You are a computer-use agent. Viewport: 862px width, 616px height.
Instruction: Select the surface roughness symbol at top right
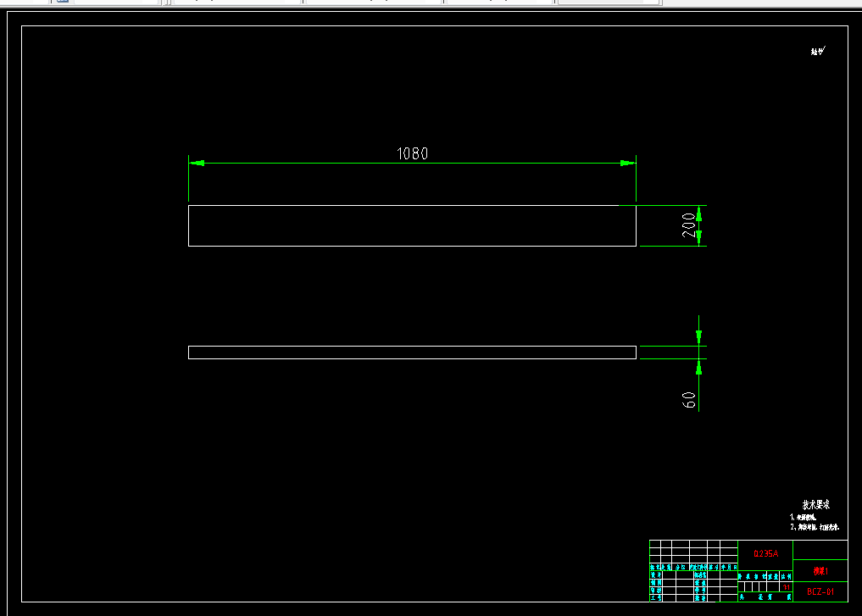click(818, 51)
